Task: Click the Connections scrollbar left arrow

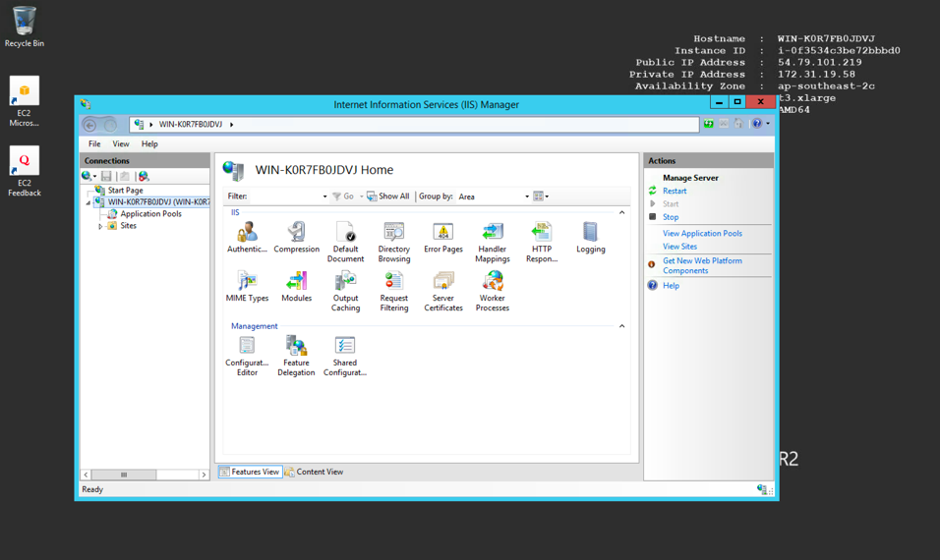Action: (86, 475)
